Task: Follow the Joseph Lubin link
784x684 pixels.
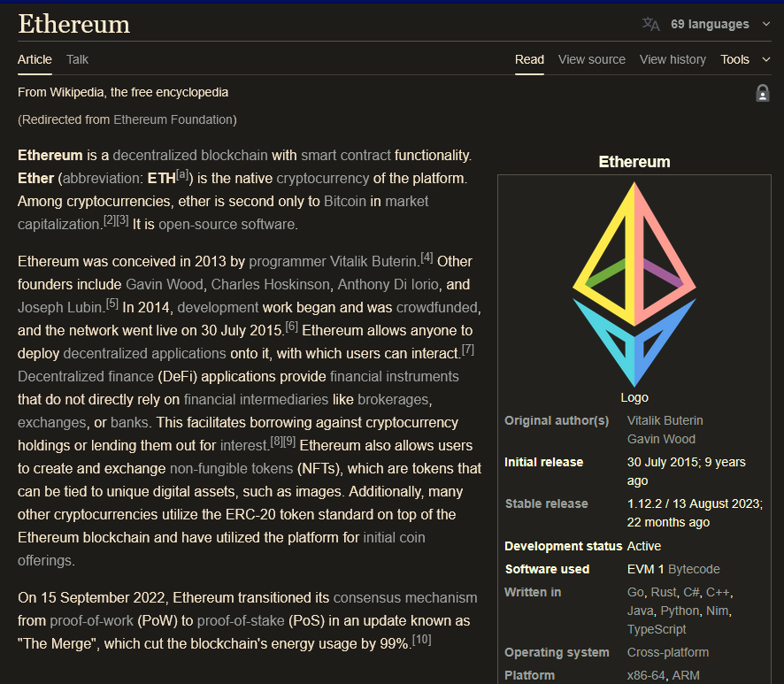Action: click(60, 308)
